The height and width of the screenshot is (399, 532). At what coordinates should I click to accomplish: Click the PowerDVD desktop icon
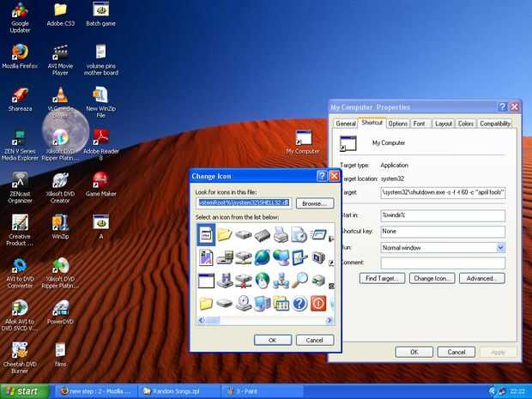pyautogui.click(x=60, y=312)
